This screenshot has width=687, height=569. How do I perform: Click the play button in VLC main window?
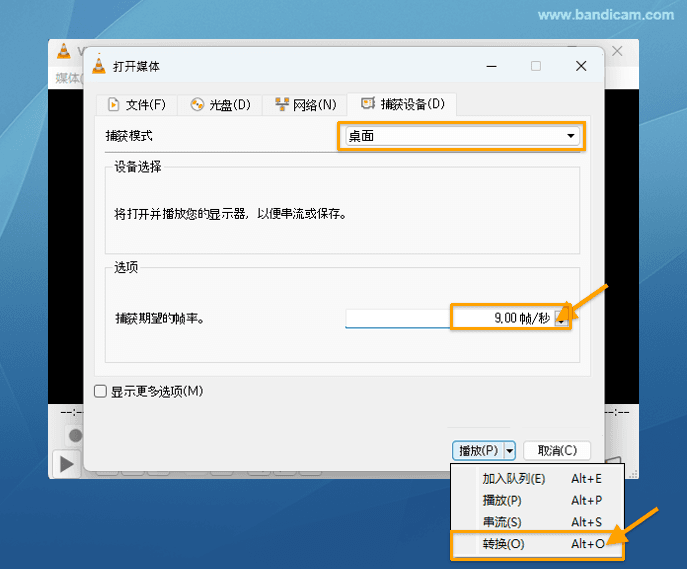67,464
